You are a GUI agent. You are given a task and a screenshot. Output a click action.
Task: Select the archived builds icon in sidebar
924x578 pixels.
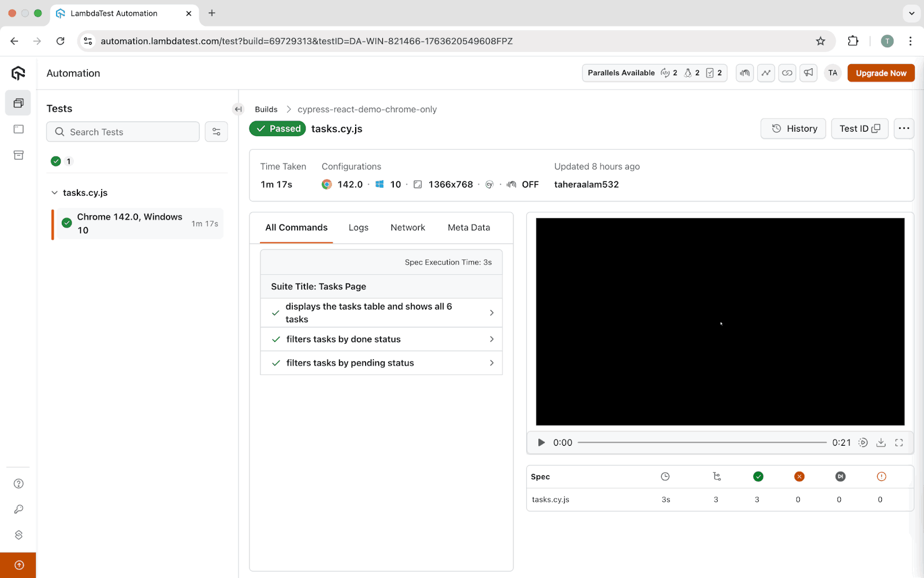pos(18,155)
